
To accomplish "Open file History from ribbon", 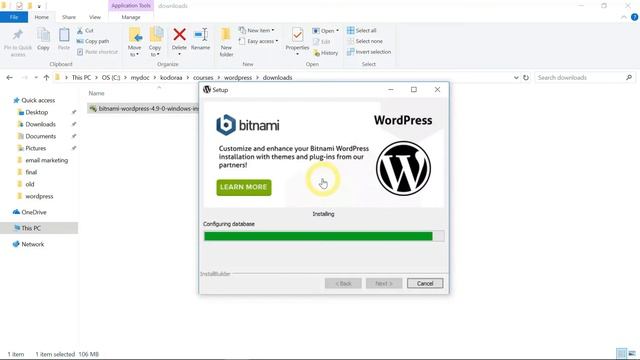I will pyautogui.click(x=325, y=53).
